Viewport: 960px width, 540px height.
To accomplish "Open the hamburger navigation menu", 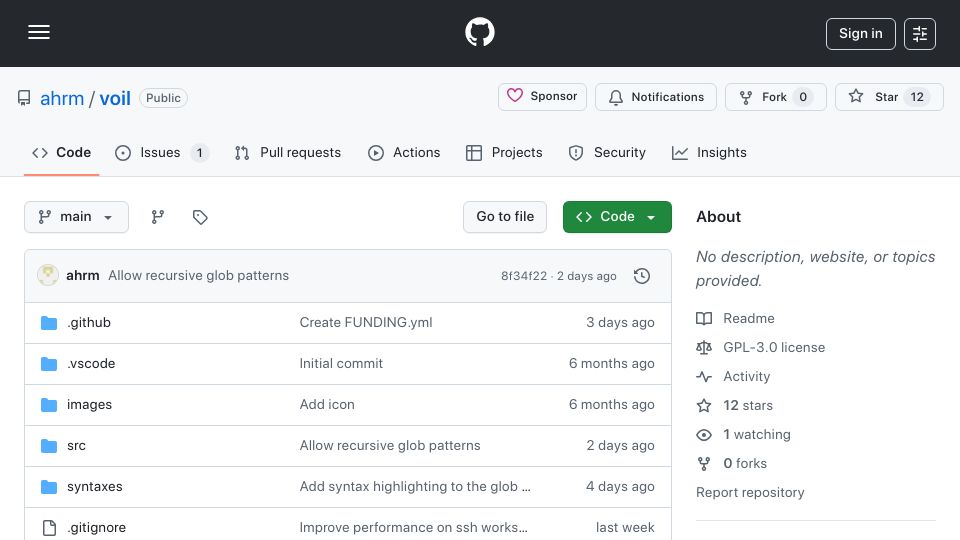I will pyautogui.click(x=39, y=32).
